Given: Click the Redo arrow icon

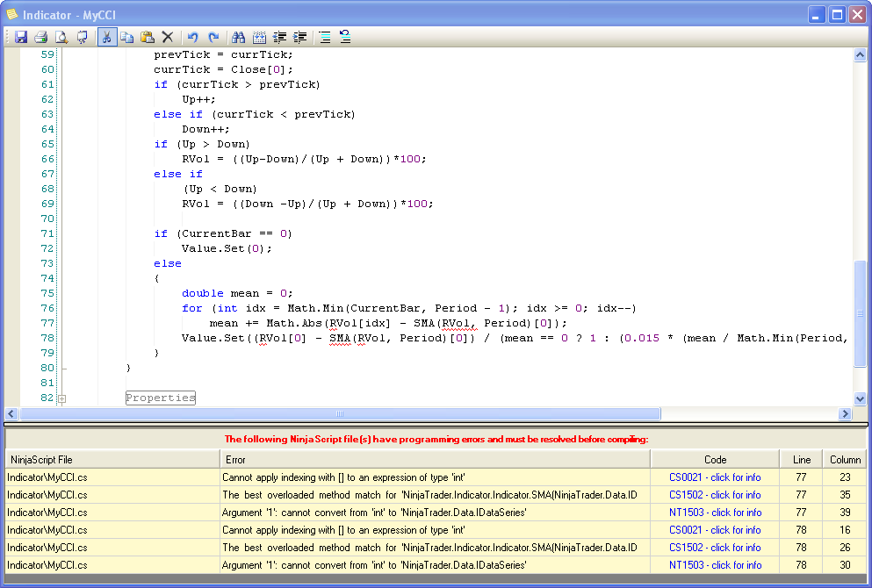Looking at the screenshot, I should coord(213,37).
